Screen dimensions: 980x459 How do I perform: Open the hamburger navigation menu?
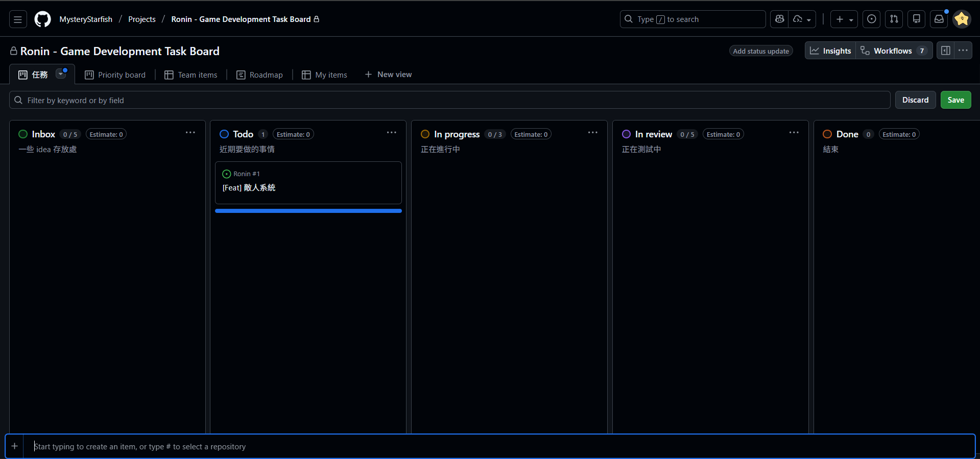click(x=18, y=19)
